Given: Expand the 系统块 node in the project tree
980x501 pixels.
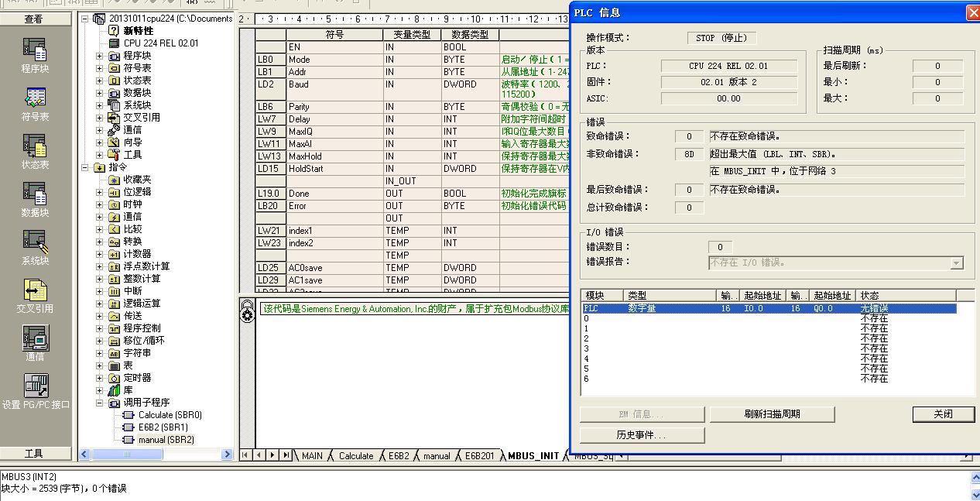Looking at the screenshot, I should [99, 105].
